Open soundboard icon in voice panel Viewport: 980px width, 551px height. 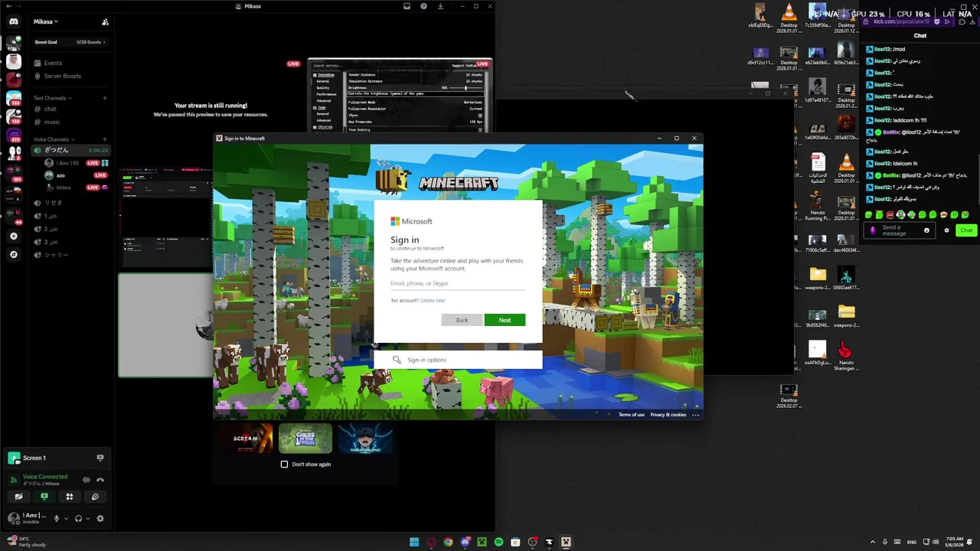pos(95,497)
